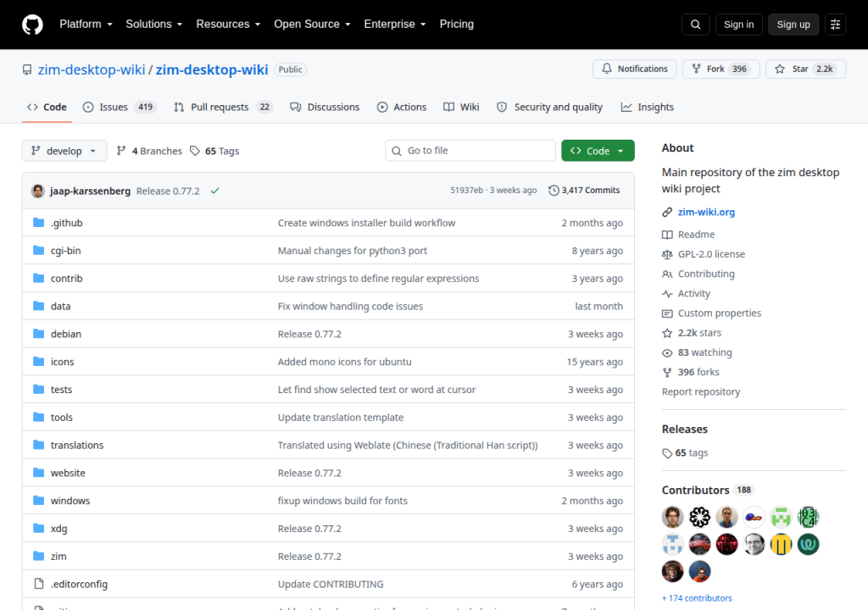Expand the Resources menu
The width and height of the screenshot is (868, 610).
pos(228,25)
